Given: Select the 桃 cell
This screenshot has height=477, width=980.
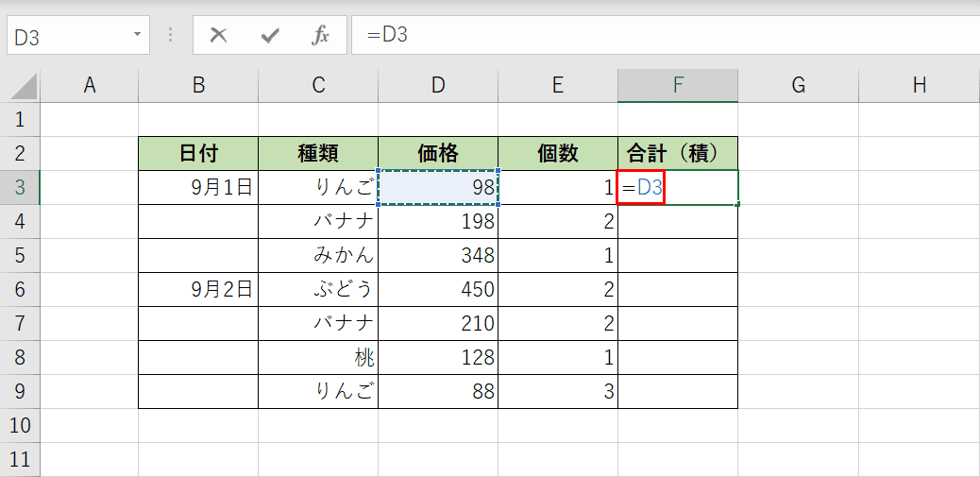Looking at the screenshot, I should 318,358.
